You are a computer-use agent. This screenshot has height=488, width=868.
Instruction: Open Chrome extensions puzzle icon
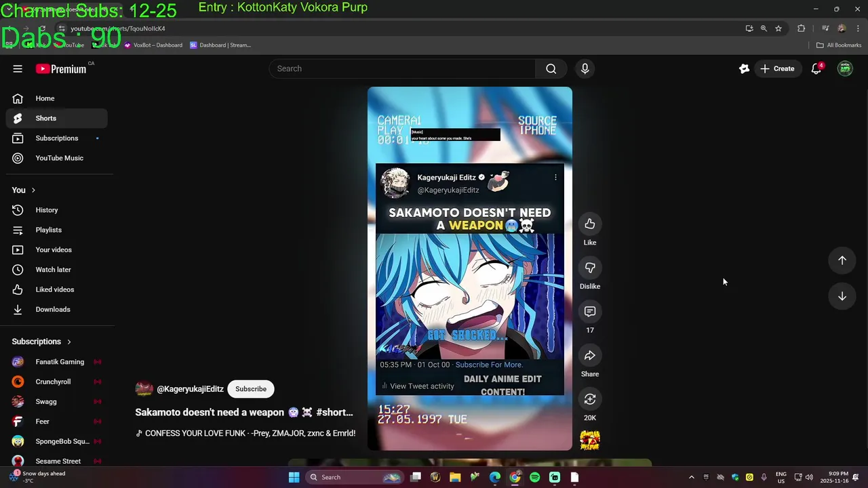click(x=802, y=28)
